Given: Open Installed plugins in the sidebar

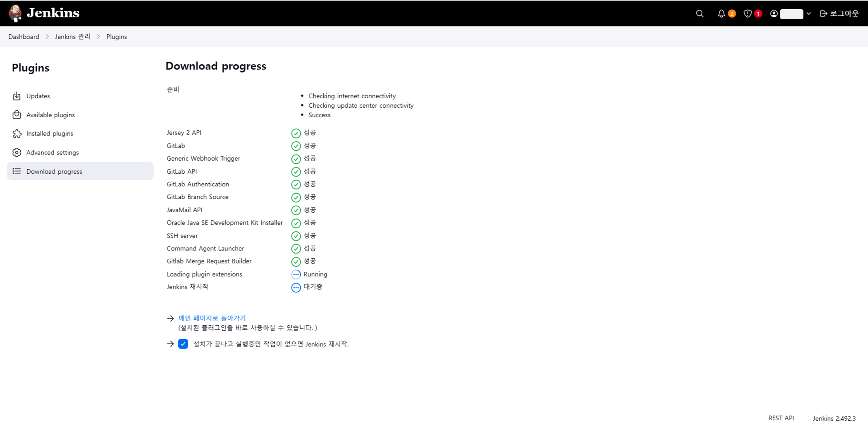Looking at the screenshot, I should pyautogui.click(x=80, y=134).
